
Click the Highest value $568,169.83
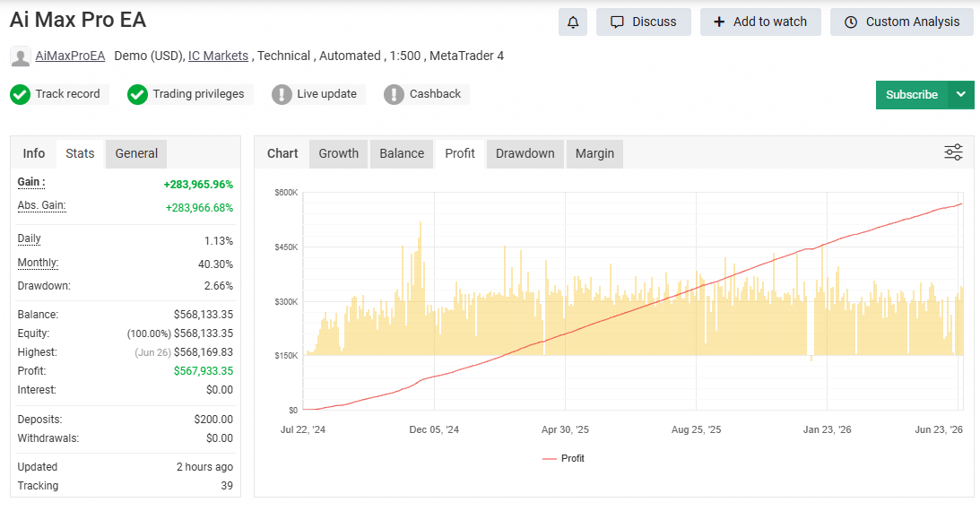click(204, 351)
